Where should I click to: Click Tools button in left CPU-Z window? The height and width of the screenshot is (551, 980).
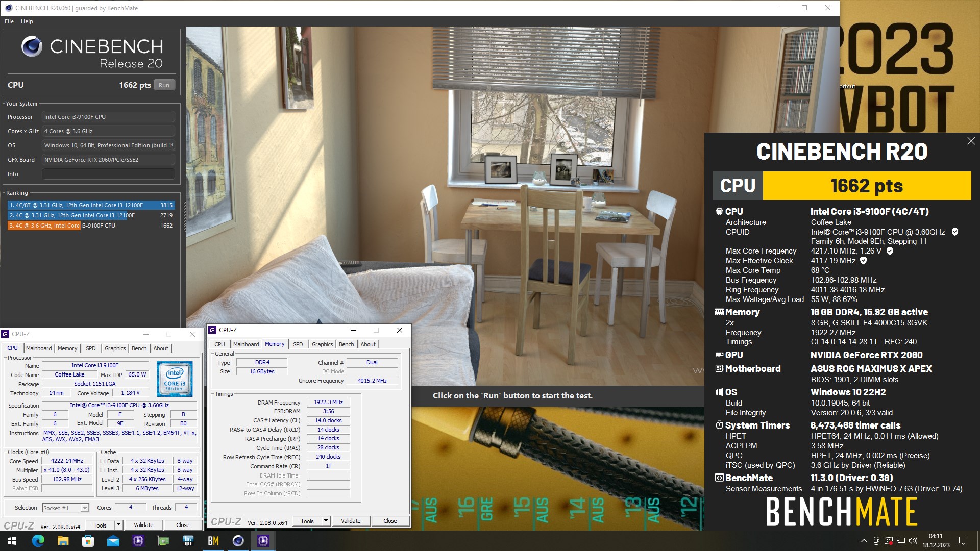tap(100, 525)
